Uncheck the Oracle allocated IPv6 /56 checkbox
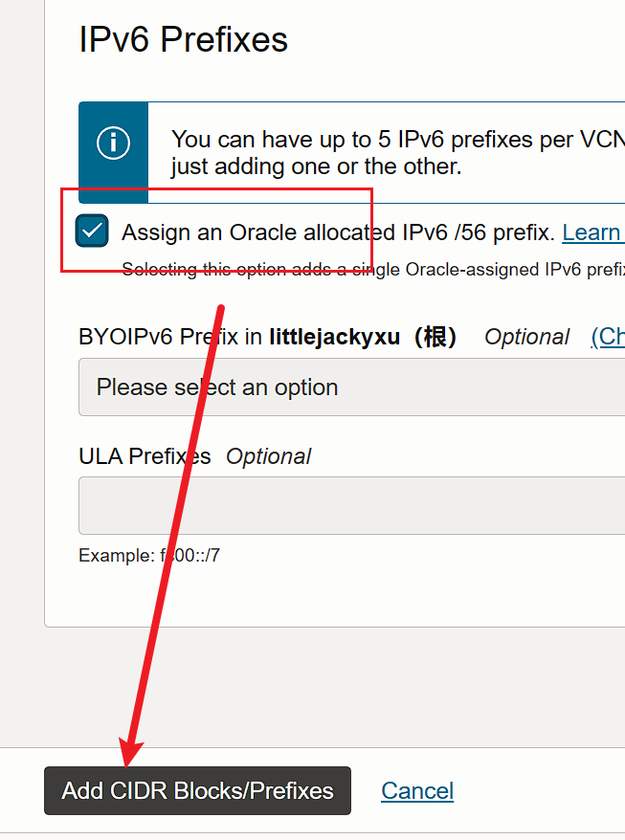Screen dimensions: 625x840 tap(94, 232)
